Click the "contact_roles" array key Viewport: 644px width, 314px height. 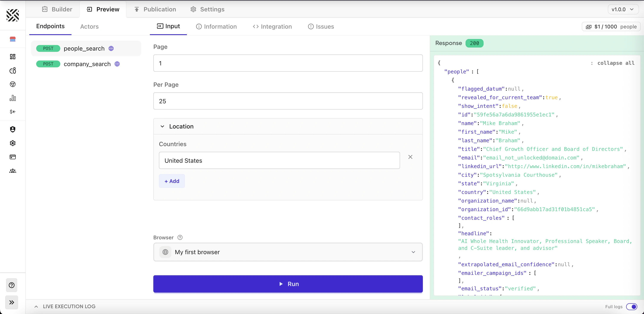[481, 218]
